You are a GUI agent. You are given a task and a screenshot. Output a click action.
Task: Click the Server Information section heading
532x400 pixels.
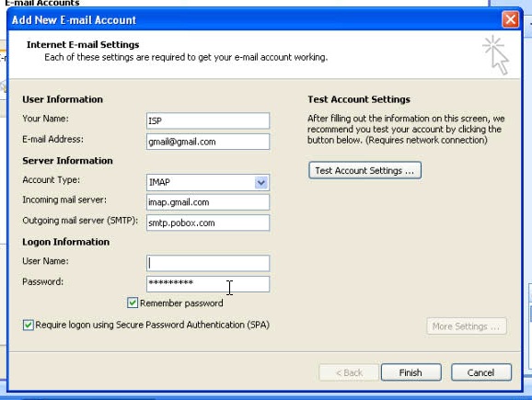click(x=67, y=160)
